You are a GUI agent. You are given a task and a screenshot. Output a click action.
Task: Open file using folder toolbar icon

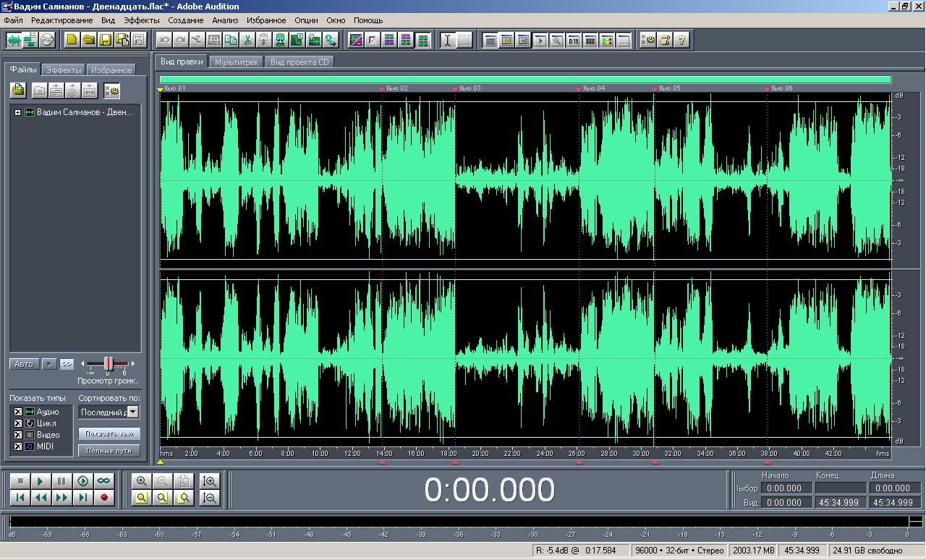[x=88, y=40]
